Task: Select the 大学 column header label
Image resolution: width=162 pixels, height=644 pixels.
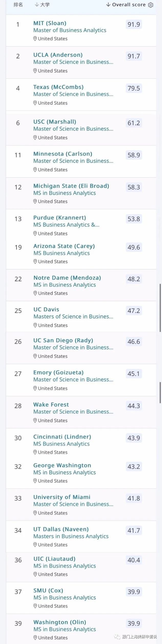Action: pyautogui.click(x=45, y=5)
